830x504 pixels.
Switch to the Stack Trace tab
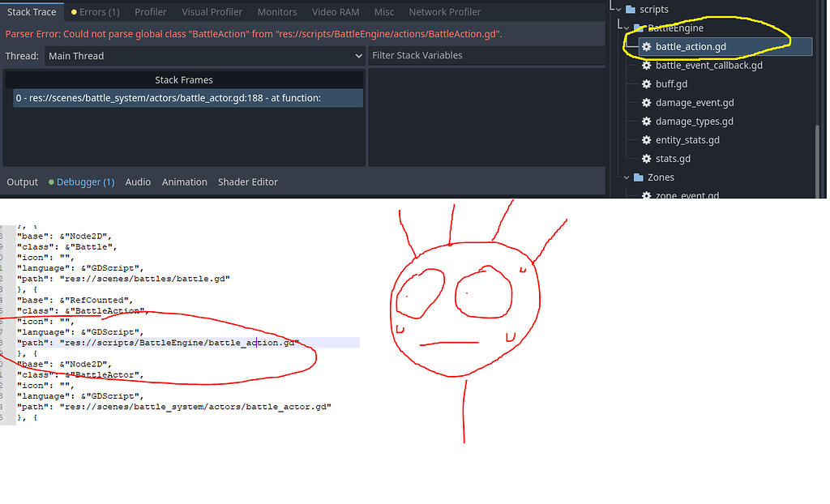tap(32, 11)
